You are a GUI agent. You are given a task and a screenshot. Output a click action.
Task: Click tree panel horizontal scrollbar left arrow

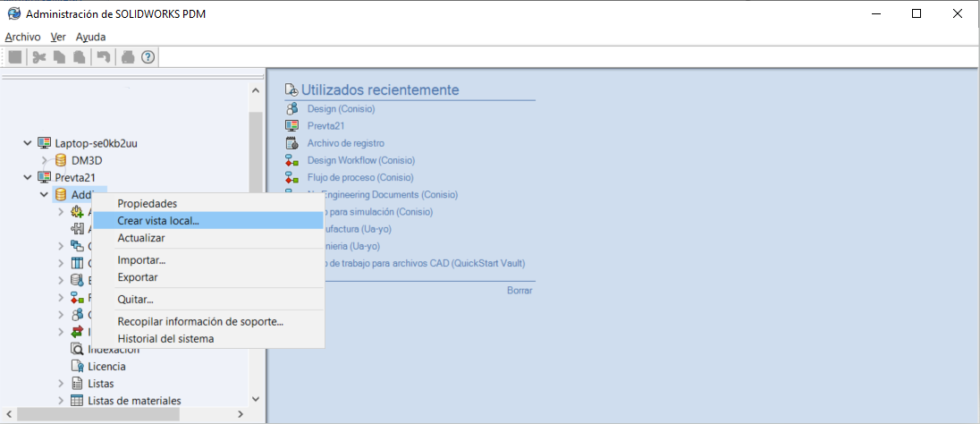tap(9, 414)
